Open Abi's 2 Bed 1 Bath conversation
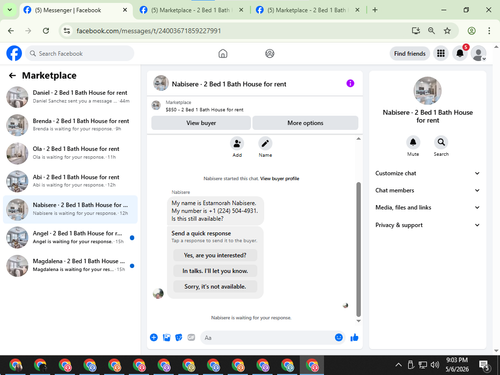 point(70,181)
